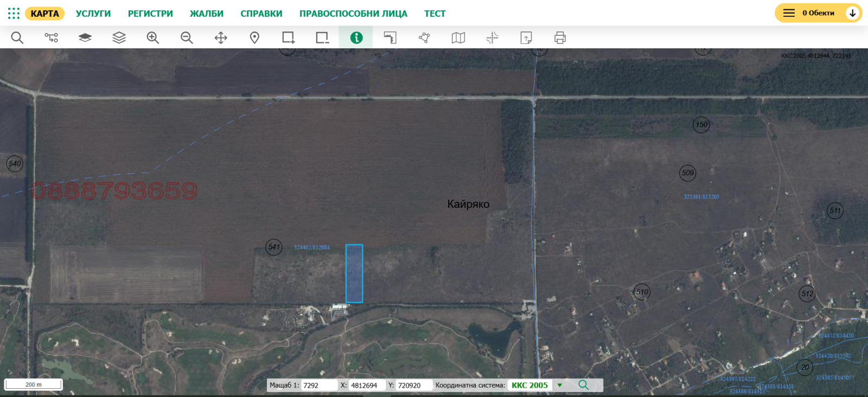
Task: Click map marker 541
Action: pos(274,247)
